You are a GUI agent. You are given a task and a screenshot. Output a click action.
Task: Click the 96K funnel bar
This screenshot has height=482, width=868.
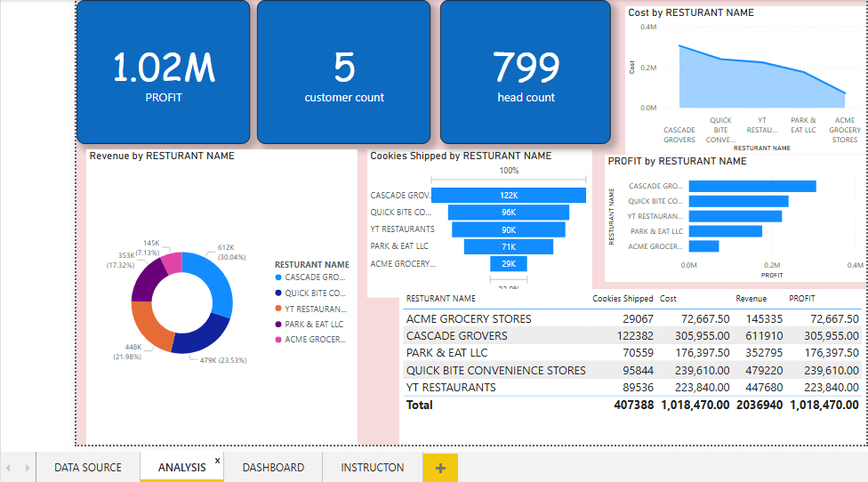point(508,213)
